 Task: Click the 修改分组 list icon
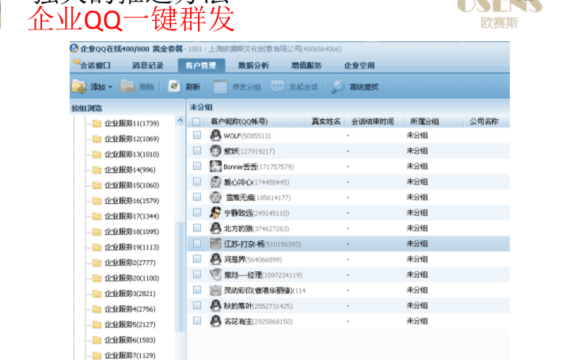(220, 87)
